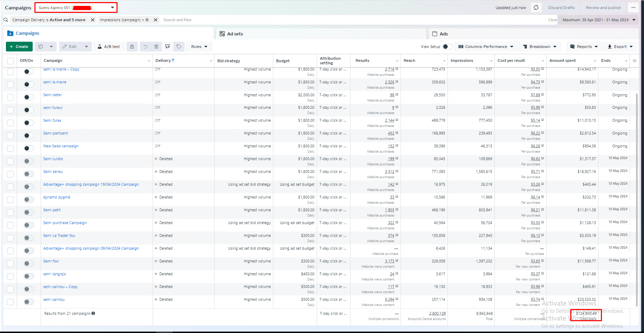Toggle the 'Semi deter' campaign switch
644x333 pixels.
tap(29, 97)
